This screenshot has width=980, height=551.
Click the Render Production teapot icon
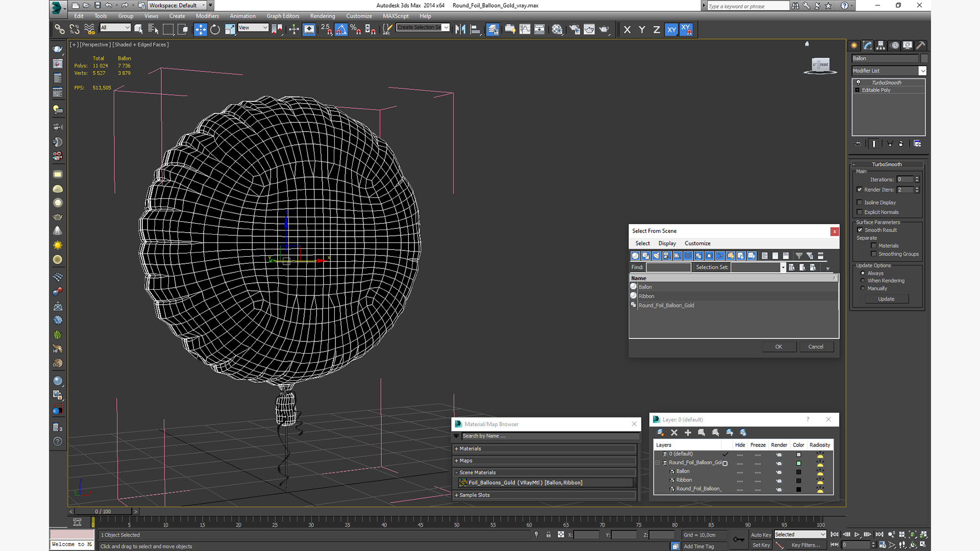[604, 30]
